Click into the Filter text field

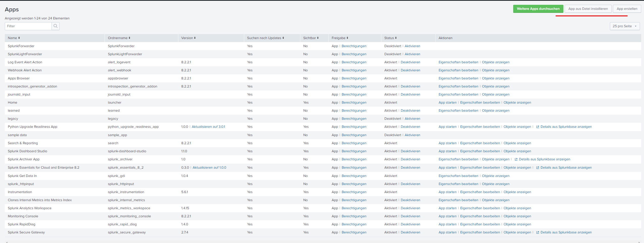[x=28, y=26]
